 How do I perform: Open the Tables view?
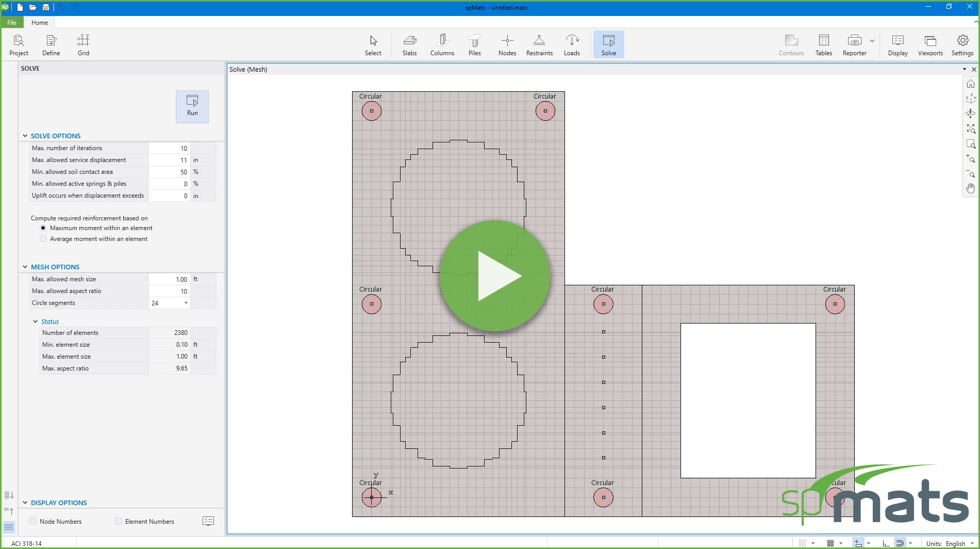pyautogui.click(x=823, y=45)
